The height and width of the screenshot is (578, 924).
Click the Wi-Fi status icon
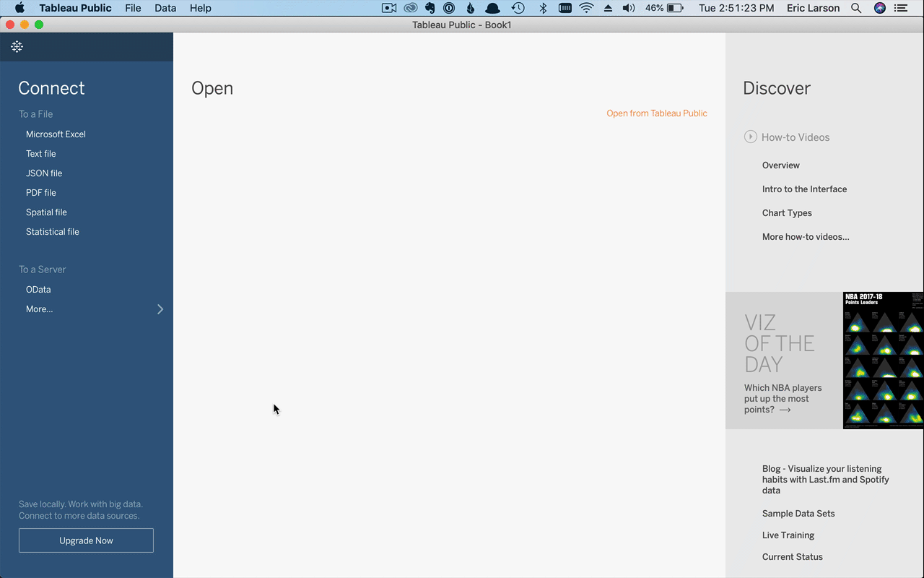(x=586, y=8)
